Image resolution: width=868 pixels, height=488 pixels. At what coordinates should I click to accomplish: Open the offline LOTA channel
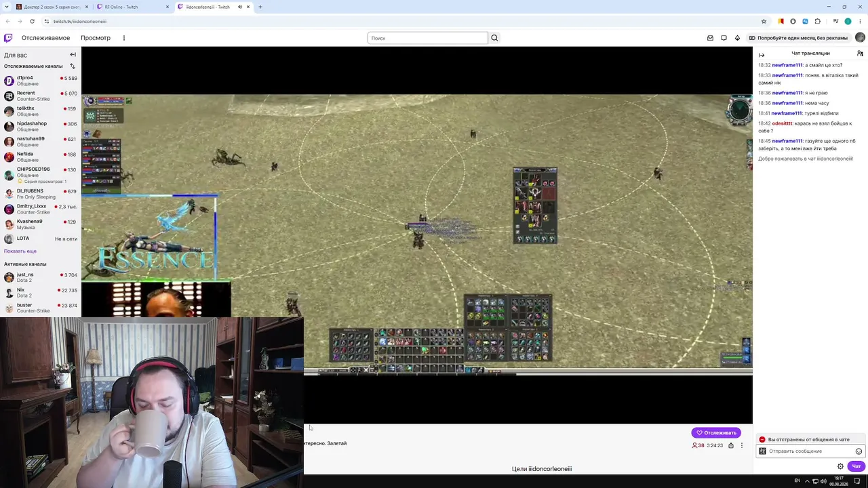[41, 239]
